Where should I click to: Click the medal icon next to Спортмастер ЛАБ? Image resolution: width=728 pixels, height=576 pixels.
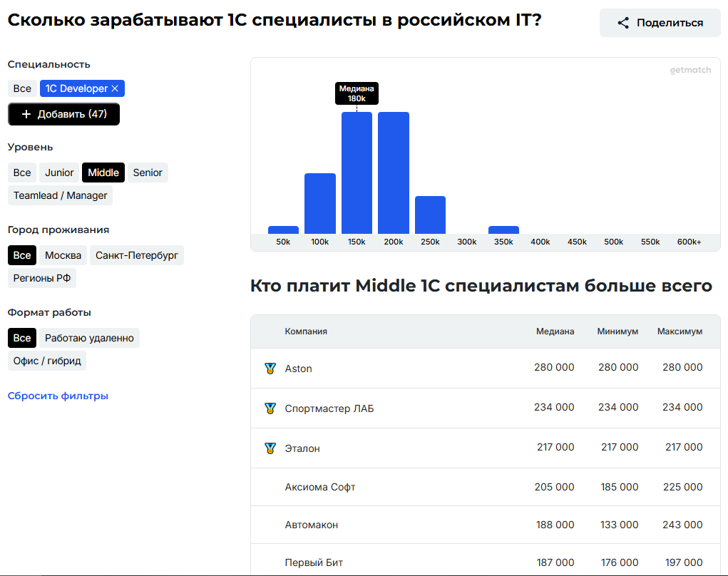(270, 408)
